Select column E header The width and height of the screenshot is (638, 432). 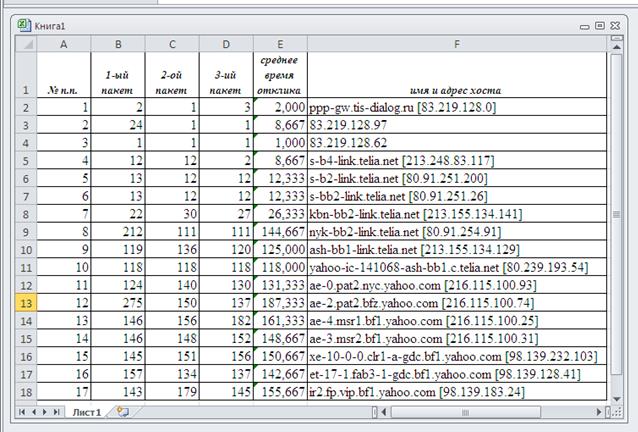click(280, 44)
